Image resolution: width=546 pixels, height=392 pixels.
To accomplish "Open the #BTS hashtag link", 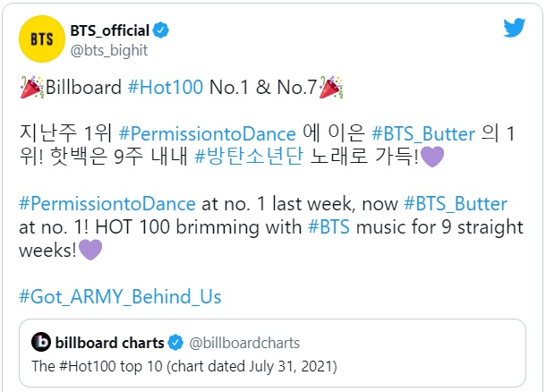I will point(329,227).
